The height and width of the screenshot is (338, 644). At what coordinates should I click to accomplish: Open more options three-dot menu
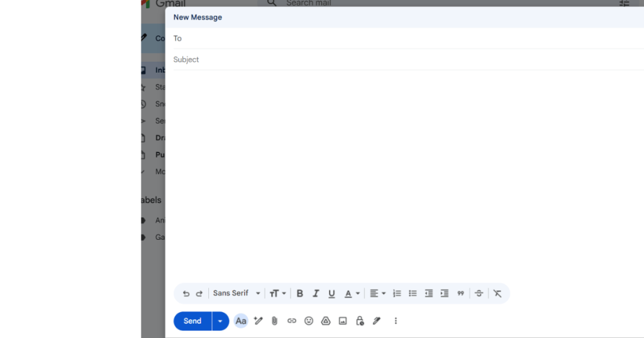[x=396, y=321]
